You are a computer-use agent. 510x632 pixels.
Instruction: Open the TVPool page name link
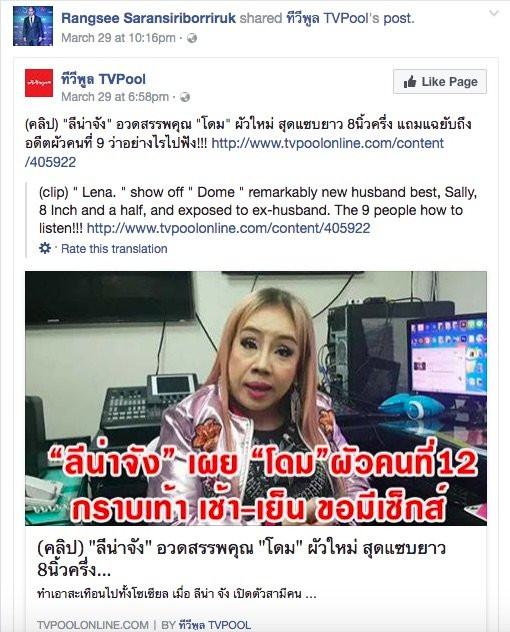(x=104, y=79)
